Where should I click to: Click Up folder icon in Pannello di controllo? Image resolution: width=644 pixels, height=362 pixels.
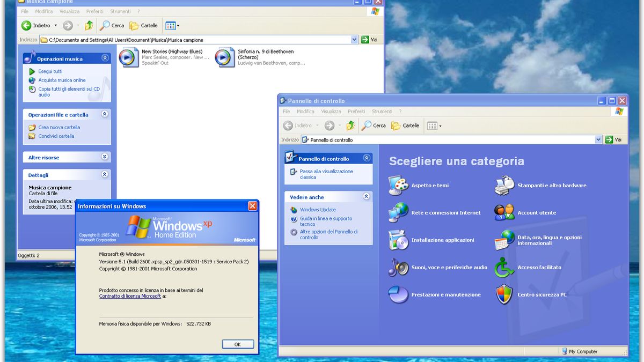tap(350, 125)
